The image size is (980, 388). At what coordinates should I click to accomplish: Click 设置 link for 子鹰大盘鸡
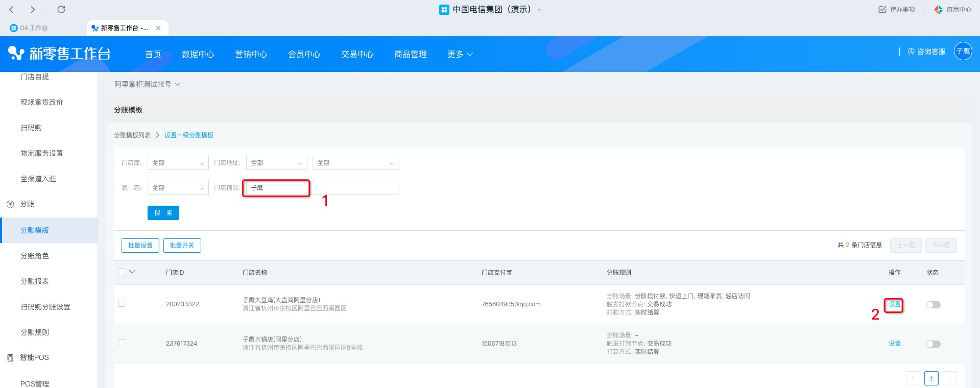tap(894, 304)
